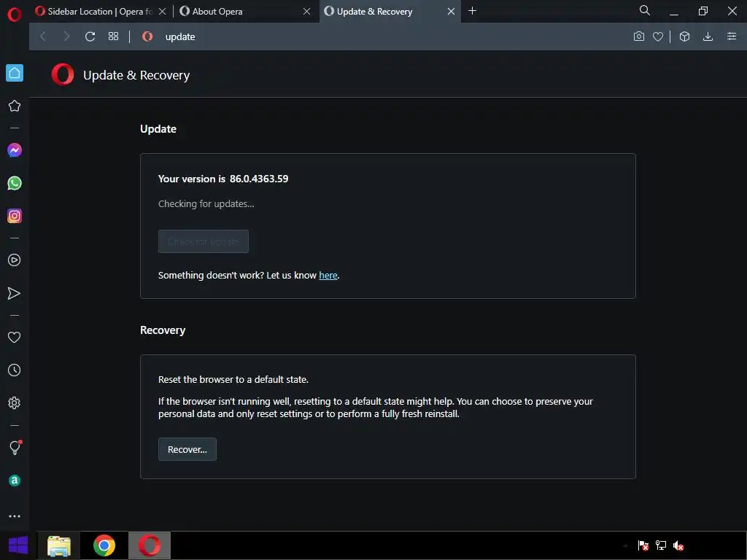Open My Flow arrow icon in sidebar
This screenshot has height=560, width=747.
point(15,293)
